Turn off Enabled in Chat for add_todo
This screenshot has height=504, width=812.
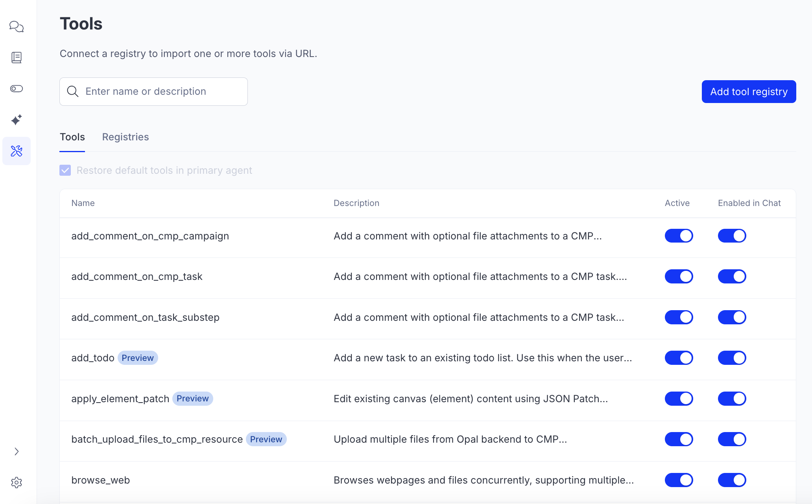(x=732, y=358)
